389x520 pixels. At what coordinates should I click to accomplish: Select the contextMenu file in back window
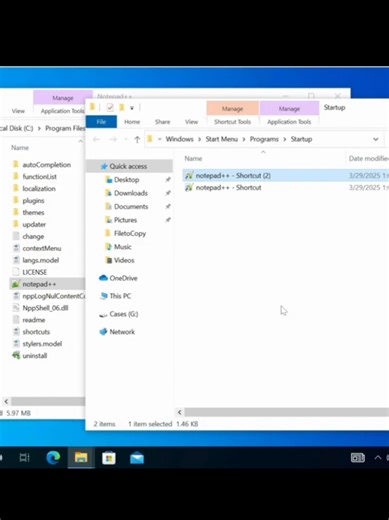click(x=42, y=248)
